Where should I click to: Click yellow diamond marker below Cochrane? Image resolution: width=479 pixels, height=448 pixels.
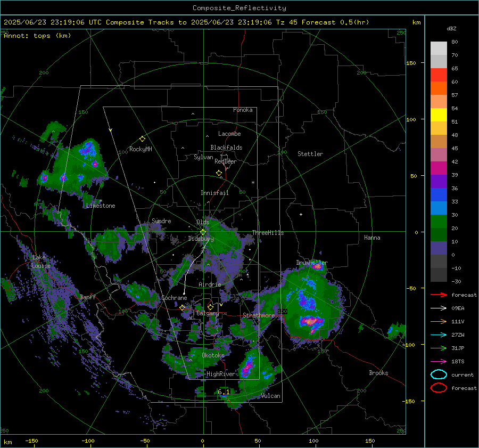(183, 308)
